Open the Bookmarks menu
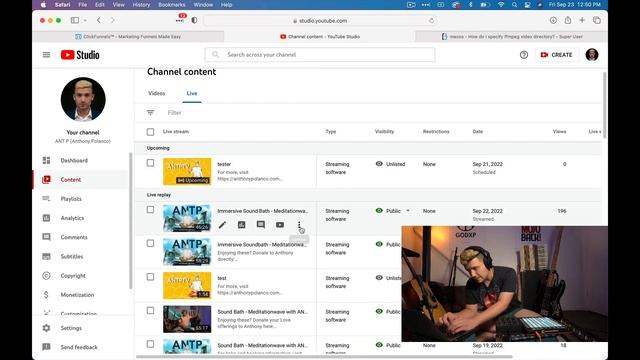 coord(172,5)
